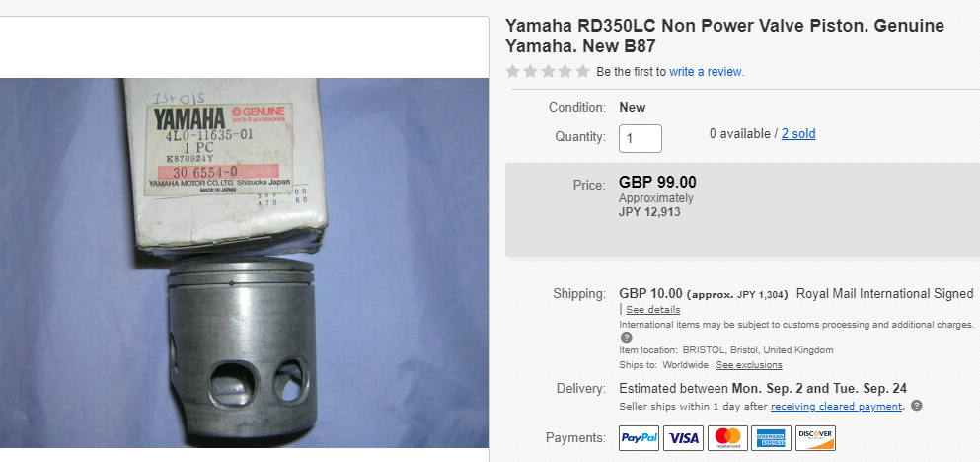Click the PayPal payment icon
This screenshot has height=462, width=980.
[639, 438]
